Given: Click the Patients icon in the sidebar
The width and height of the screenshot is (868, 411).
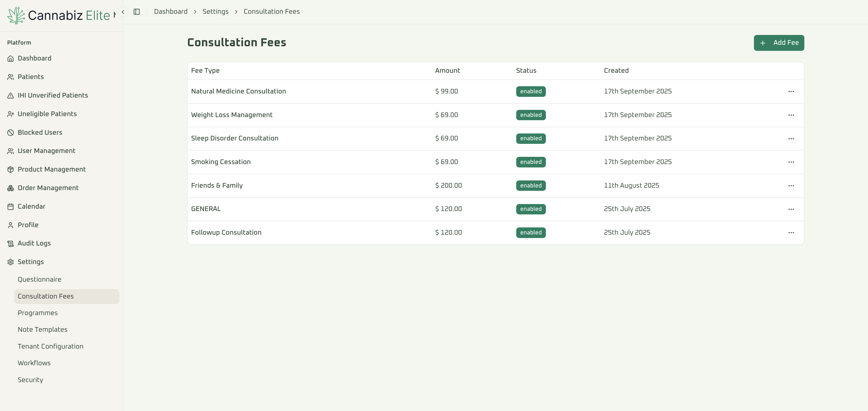Looking at the screenshot, I should coord(10,77).
